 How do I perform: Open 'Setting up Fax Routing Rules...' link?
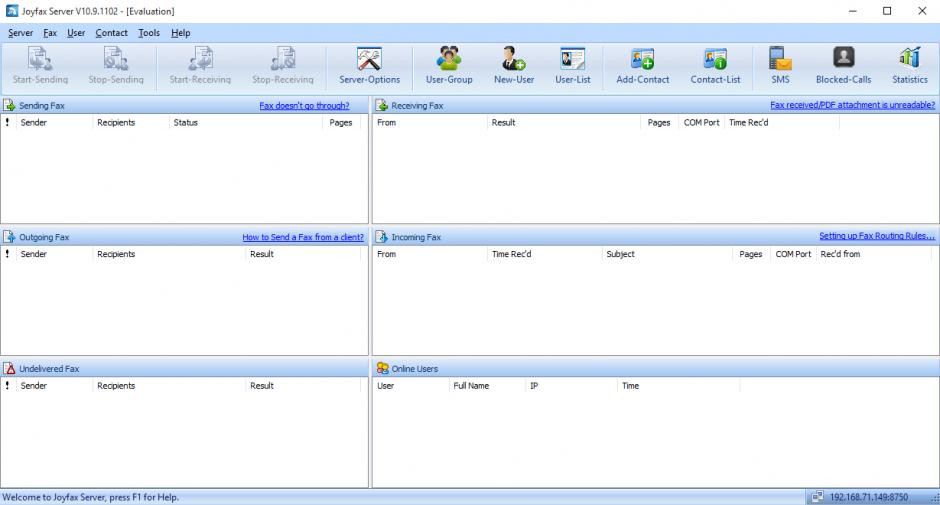pyautogui.click(x=877, y=236)
